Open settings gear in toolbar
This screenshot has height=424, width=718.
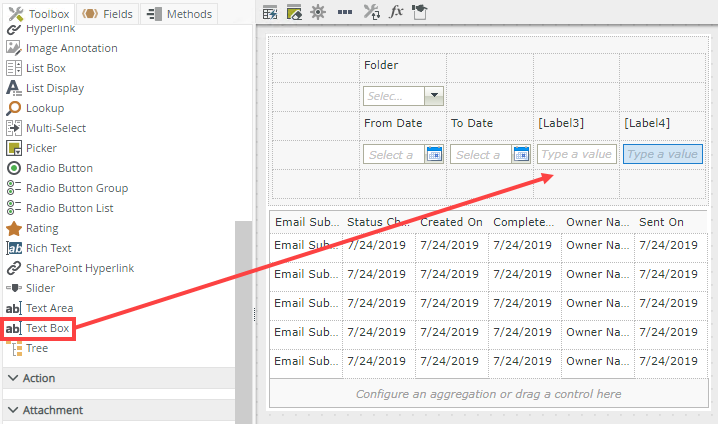click(318, 12)
